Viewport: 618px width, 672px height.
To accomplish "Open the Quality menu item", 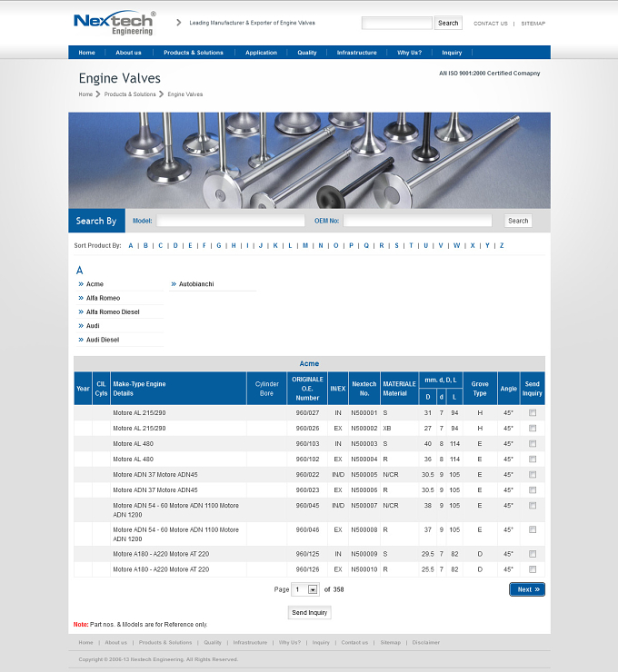I will (x=307, y=53).
